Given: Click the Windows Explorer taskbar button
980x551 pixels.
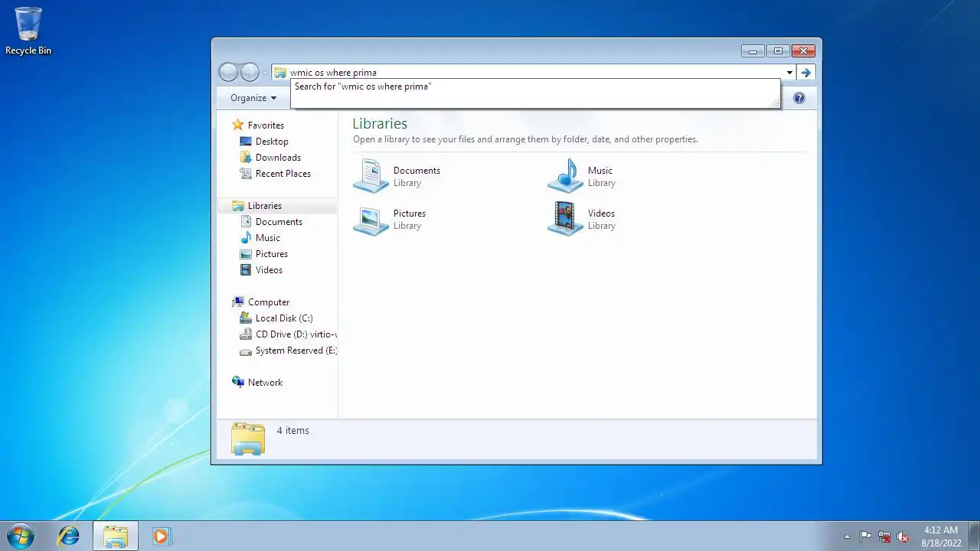Looking at the screenshot, I should (116, 536).
